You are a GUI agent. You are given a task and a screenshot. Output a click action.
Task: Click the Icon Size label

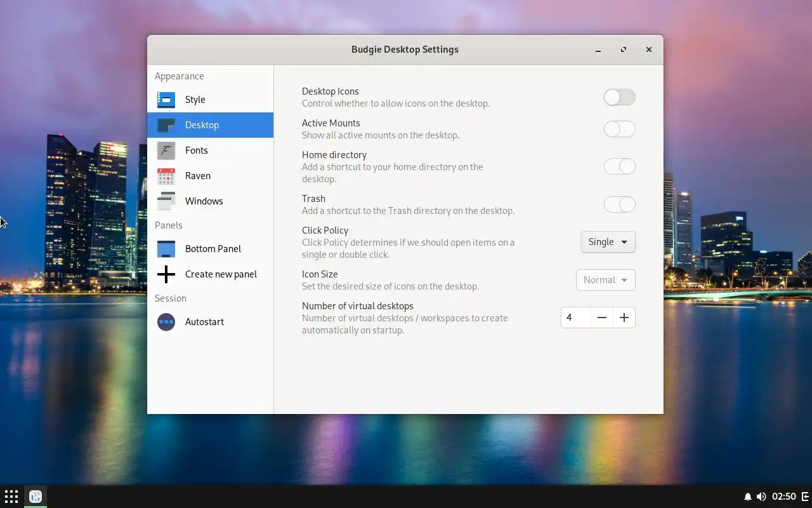[320, 274]
